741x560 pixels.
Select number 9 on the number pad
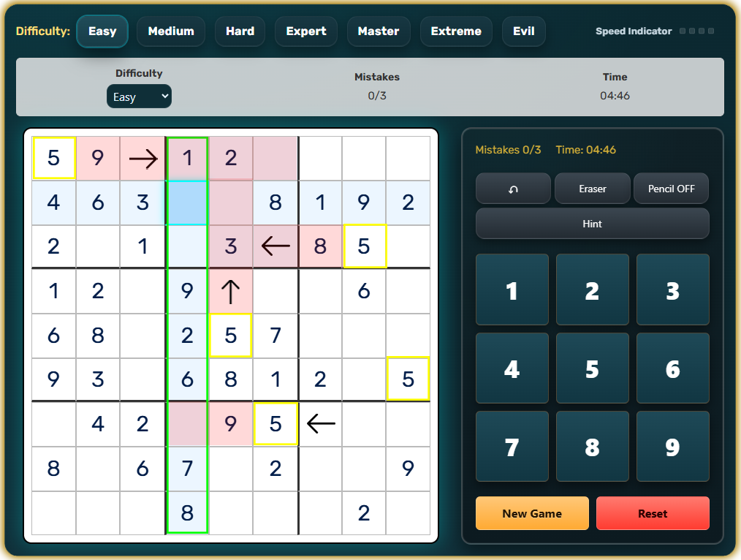point(672,446)
